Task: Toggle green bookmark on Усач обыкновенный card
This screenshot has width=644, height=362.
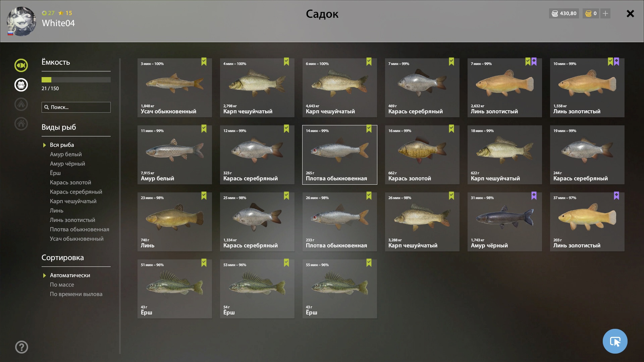Action: click(204, 62)
